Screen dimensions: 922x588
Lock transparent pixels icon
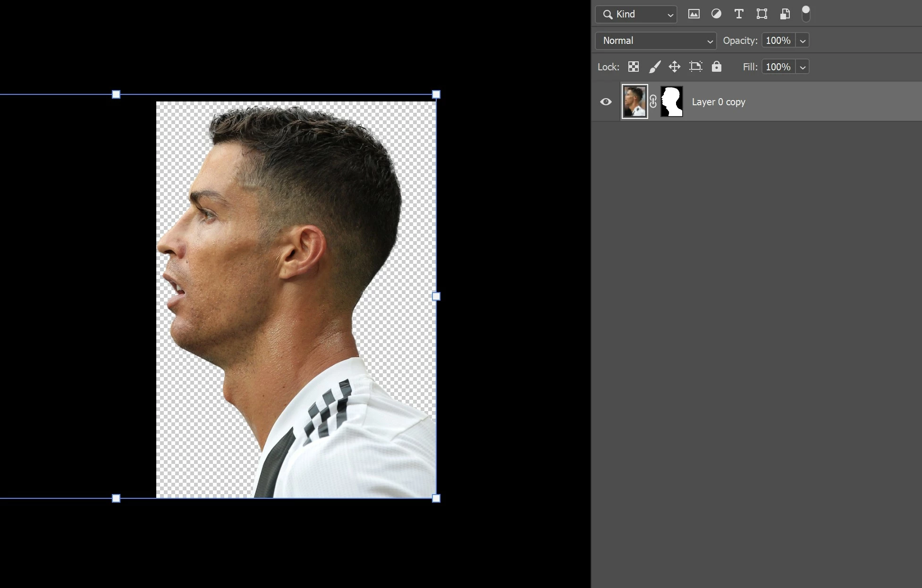634,67
